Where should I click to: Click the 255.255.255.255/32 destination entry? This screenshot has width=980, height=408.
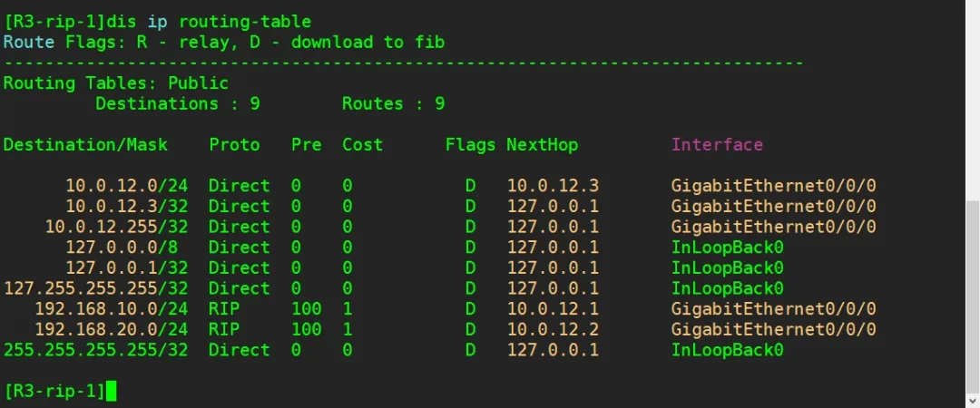95,350
